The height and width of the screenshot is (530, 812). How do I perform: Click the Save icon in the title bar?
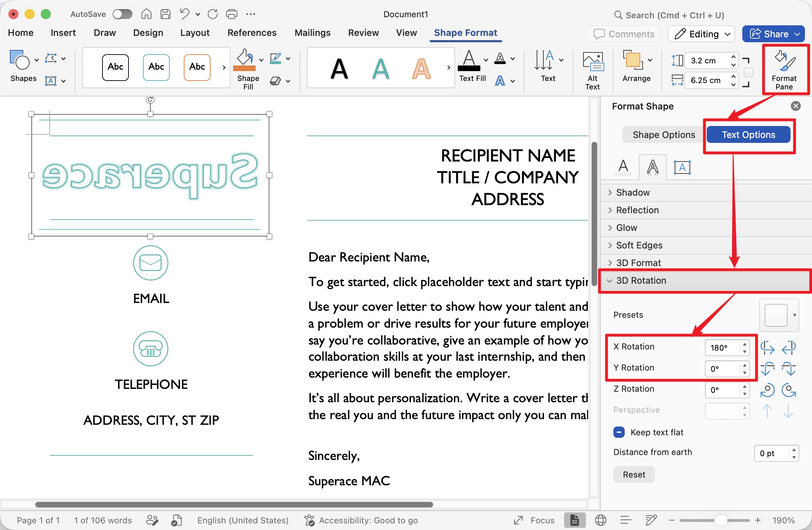(165, 14)
